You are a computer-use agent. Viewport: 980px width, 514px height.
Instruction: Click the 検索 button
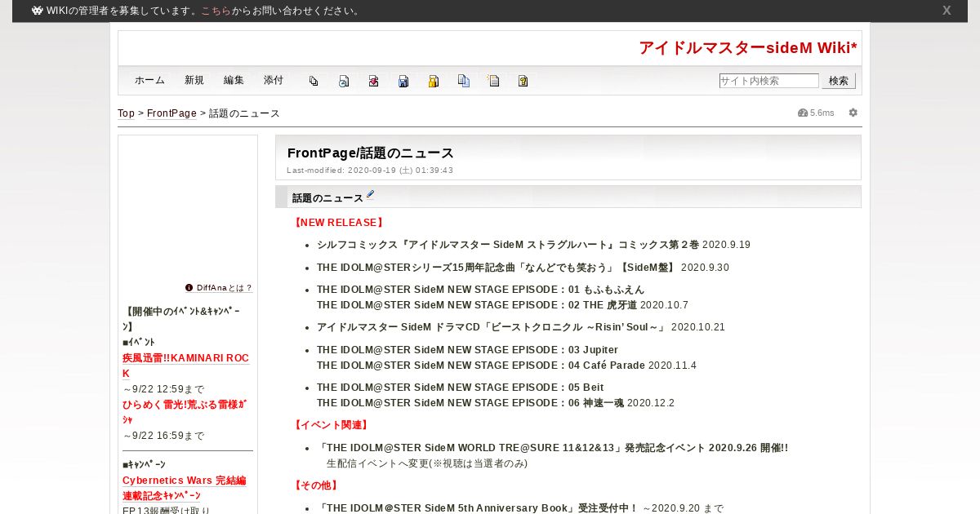(839, 81)
